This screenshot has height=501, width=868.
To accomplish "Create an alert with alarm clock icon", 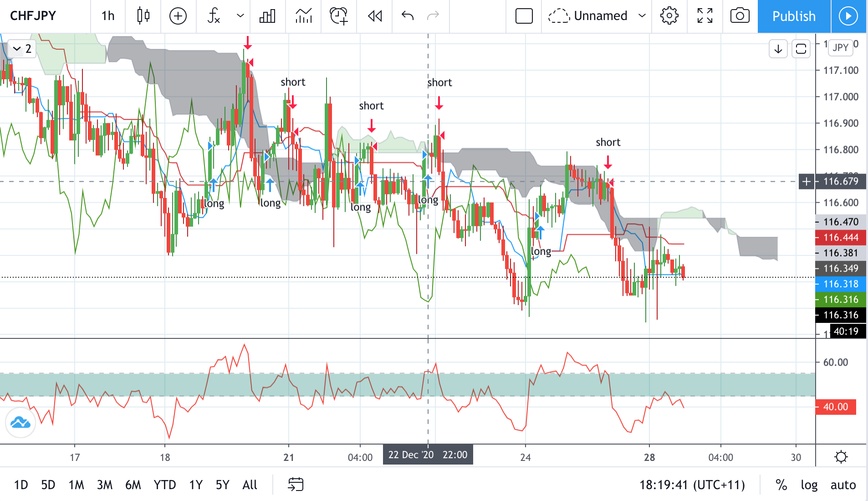I will [339, 16].
